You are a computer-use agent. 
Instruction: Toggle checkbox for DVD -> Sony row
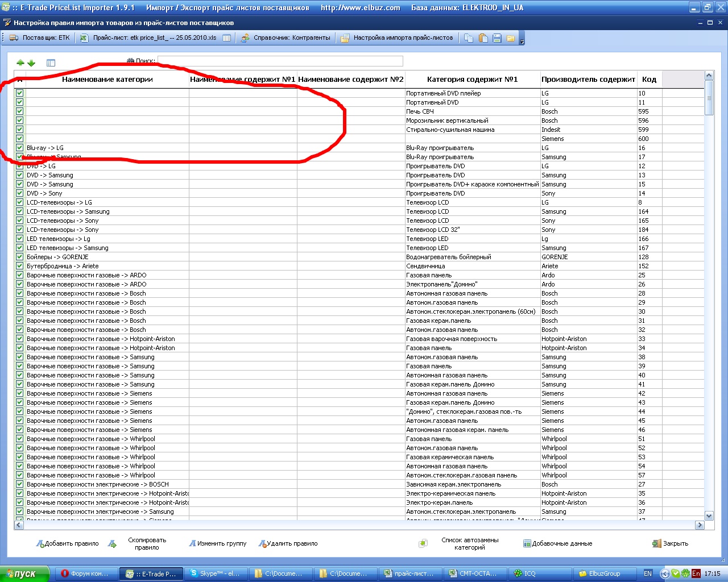pos(20,193)
